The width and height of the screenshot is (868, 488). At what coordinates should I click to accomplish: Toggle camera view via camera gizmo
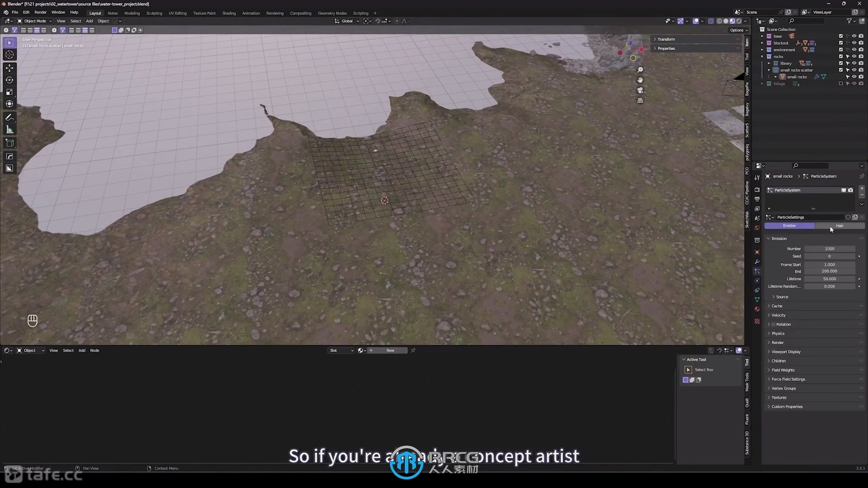640,90
